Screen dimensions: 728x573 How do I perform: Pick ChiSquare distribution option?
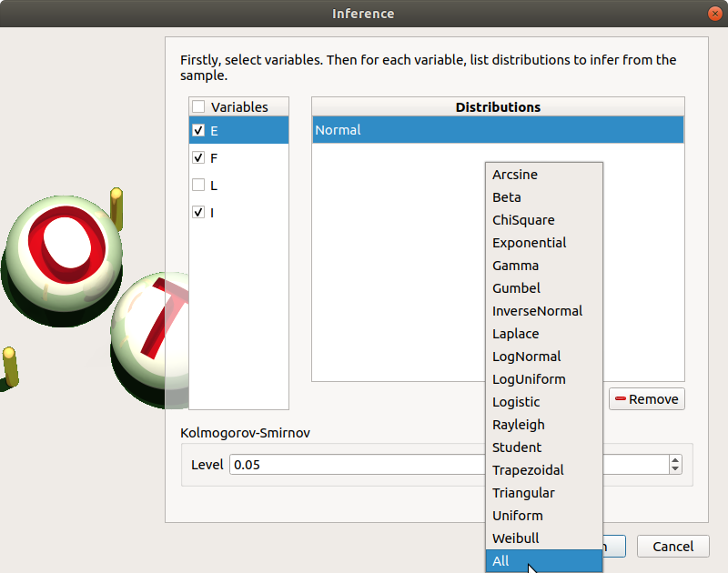coord(523,220)
